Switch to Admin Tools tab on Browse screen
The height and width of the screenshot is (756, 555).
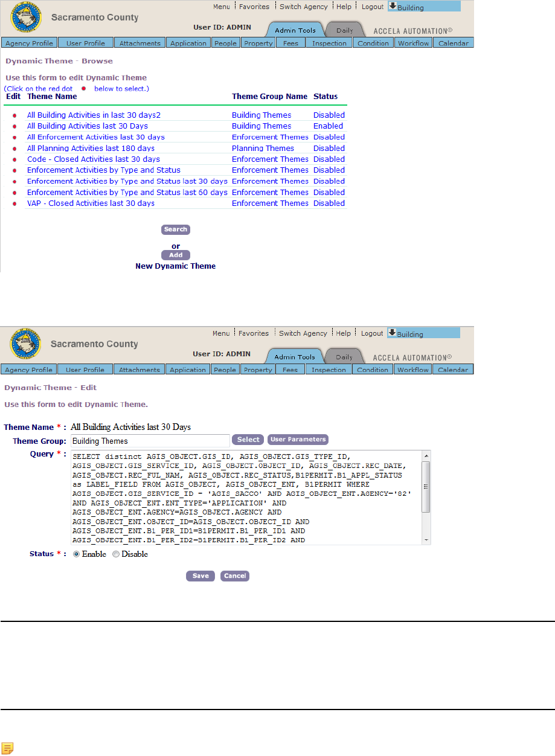(x=295, y=30)
